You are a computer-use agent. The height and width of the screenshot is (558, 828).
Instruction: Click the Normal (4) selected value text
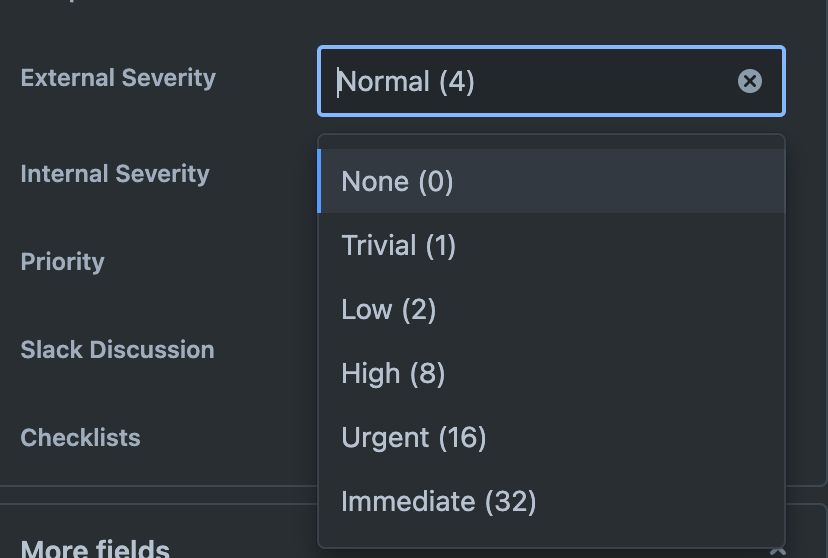[x=407, y=82]
